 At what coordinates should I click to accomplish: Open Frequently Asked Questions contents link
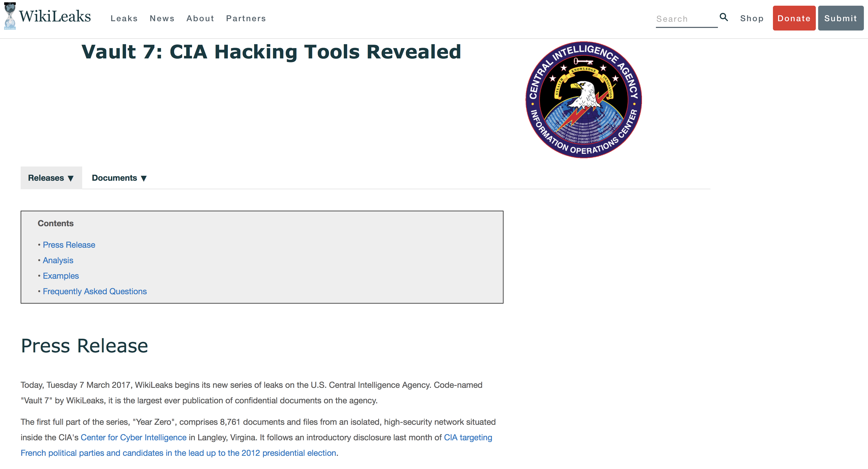(x=95, y=291)
